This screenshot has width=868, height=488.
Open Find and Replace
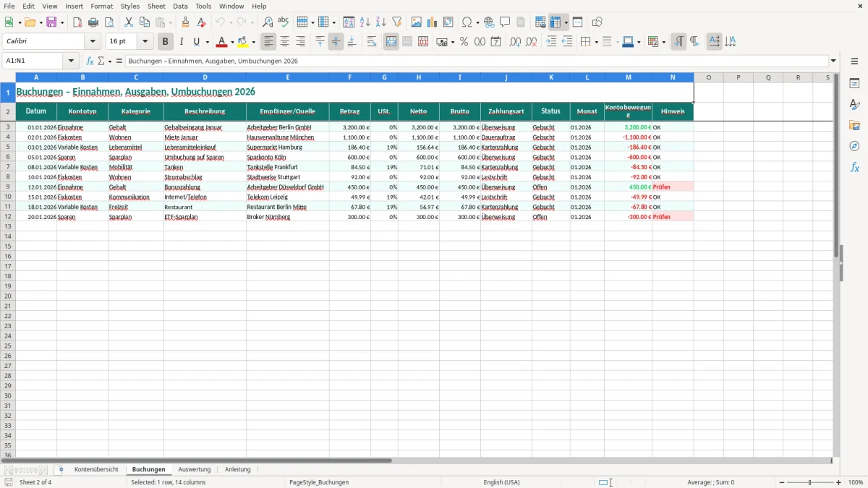click(x=267, y=22)
